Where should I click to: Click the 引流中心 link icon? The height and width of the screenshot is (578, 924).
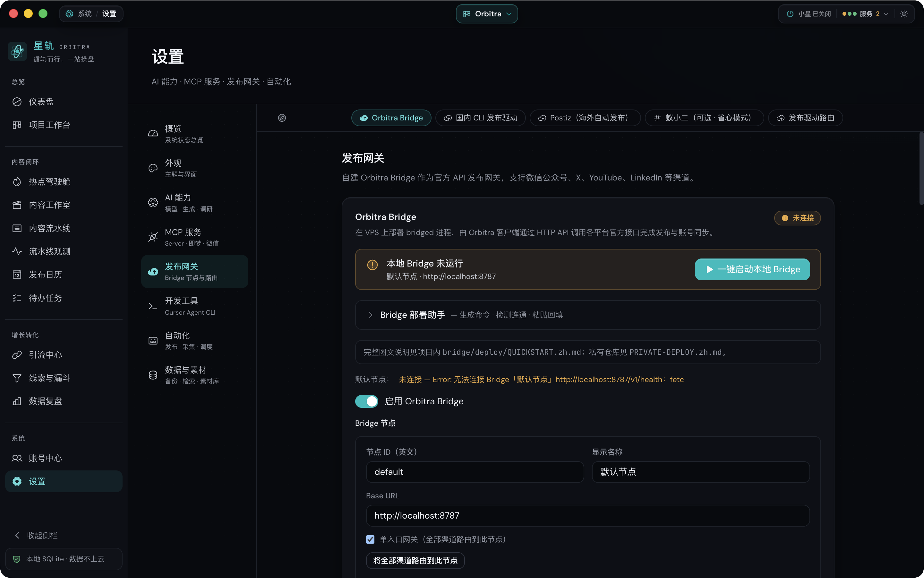pos(17,355)
